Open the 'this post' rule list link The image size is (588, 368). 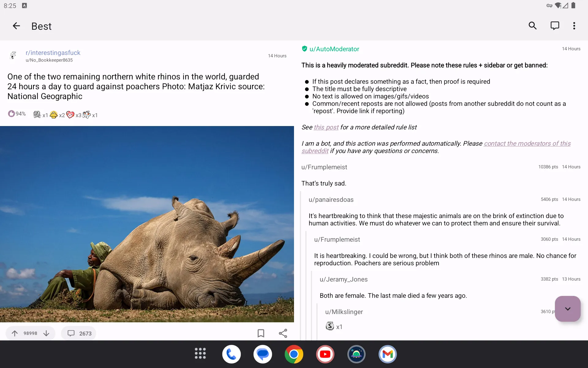(326, 127)
